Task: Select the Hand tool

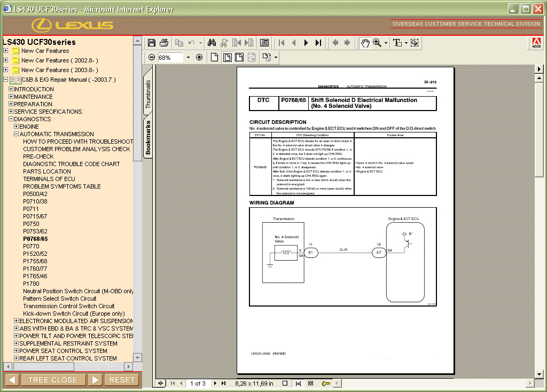Action: tap(365, 43)
